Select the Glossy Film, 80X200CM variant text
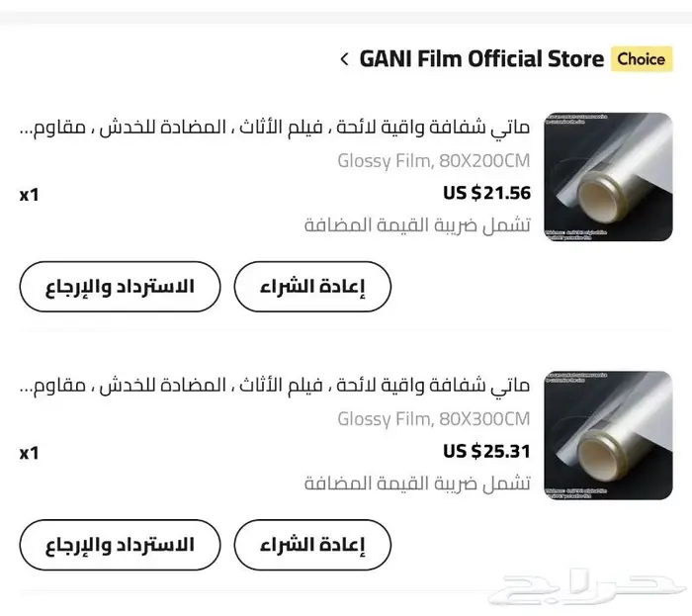 click(x=434, y=159)
